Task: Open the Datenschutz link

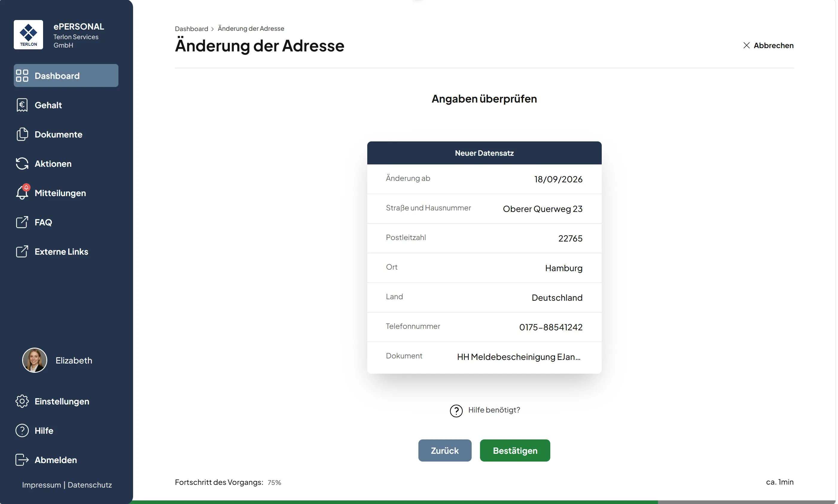Action: point(90,485)
